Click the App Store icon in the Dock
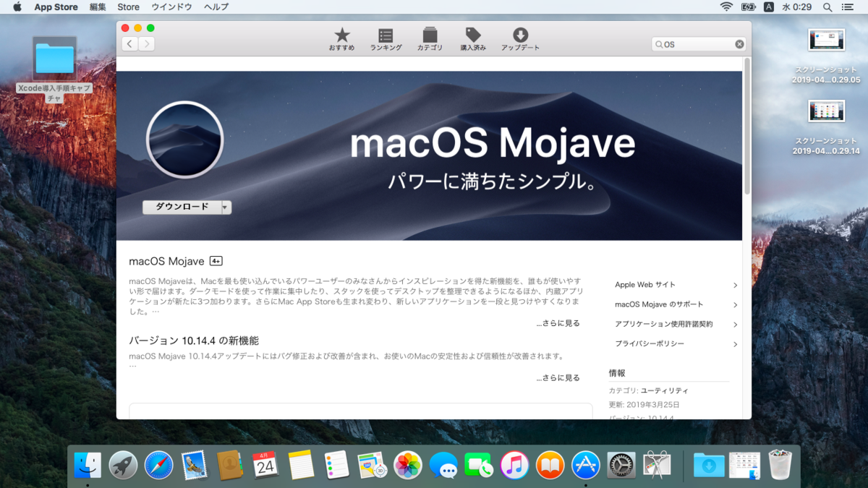Viewport: 868px width, 488px height. pos(585,465)
